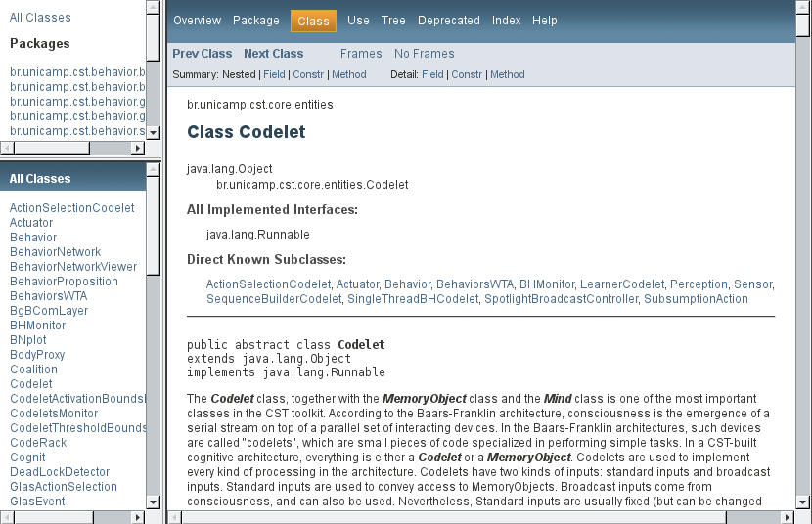Navigate to Next Class
812x524 pixels.
point(273,54)
